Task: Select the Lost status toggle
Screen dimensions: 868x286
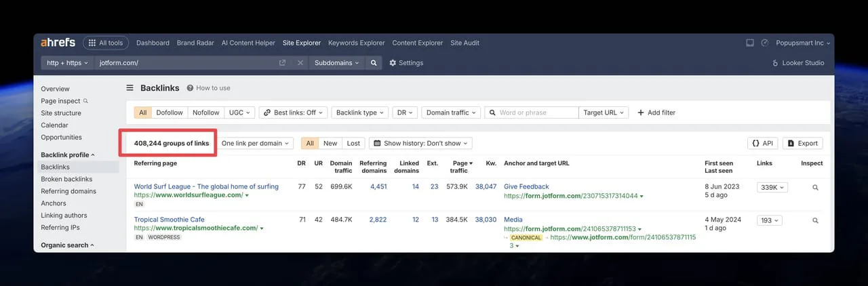Action: pyautogui.click(x=353, y=143)
